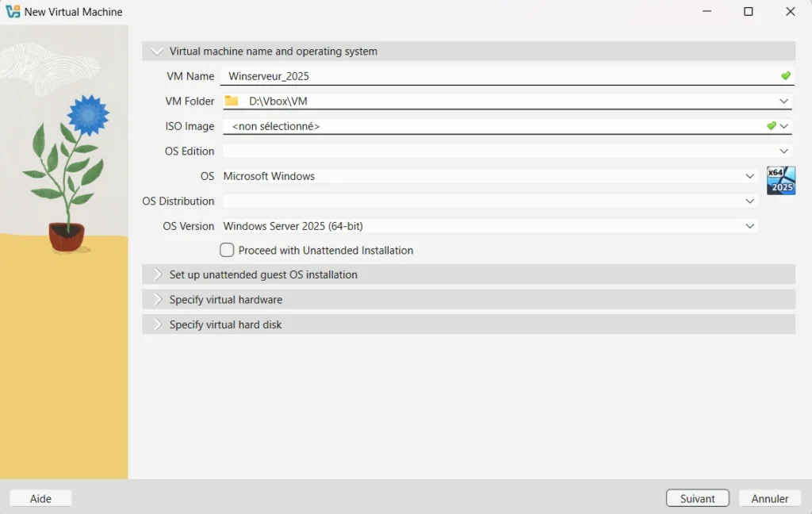Click the VM Name label
Image resolution: width=812 pixels, height=514 pixels.
tap(190, 76)
